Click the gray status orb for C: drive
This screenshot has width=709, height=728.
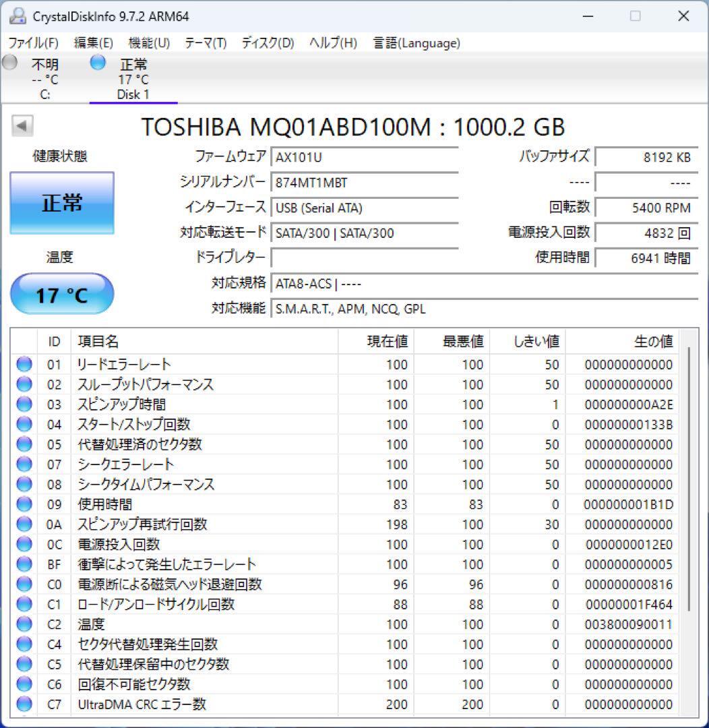click(x=11, y=63)
